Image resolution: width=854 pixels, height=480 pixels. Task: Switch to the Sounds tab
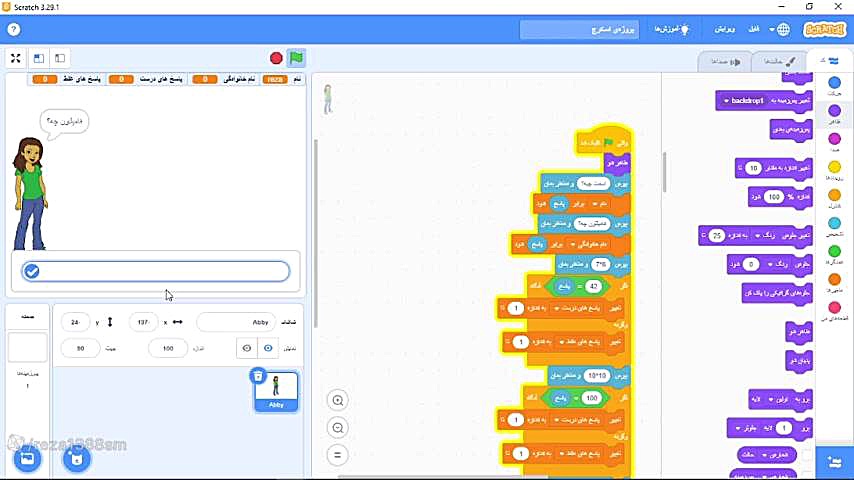pyautogui.click(x=725, y=62)
